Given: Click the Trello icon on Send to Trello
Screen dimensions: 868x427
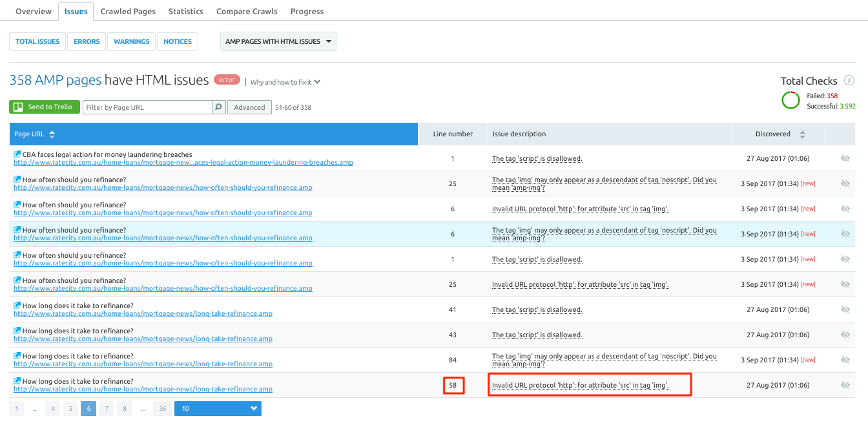Looking at the screenshot, I should point(19,107).
